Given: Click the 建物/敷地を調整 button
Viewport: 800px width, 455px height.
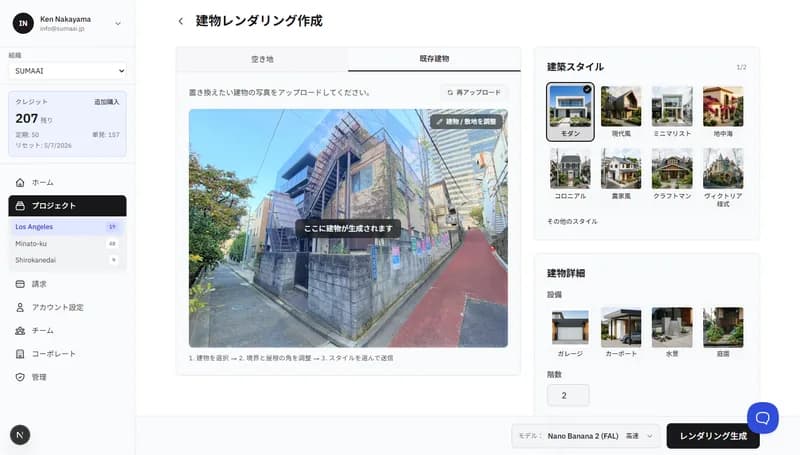Looking at the screenshot, I should (x=466, y=121).
